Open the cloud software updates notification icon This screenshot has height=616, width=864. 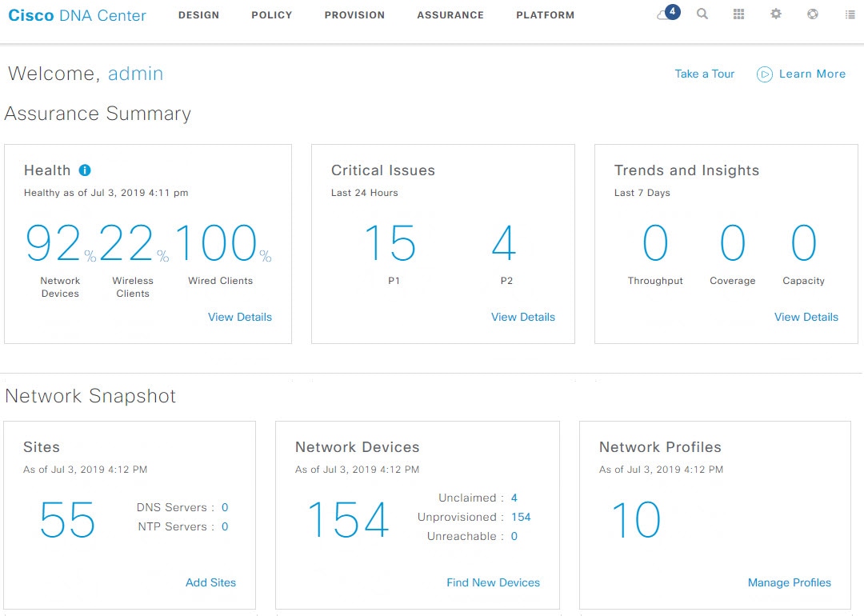(666, 14)
